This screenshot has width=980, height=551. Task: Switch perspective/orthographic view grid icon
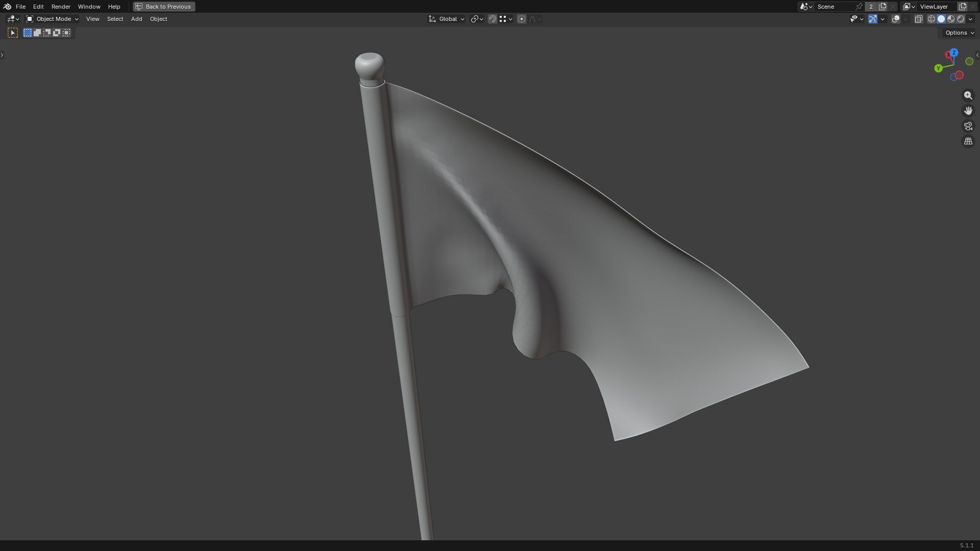(968, 141)
